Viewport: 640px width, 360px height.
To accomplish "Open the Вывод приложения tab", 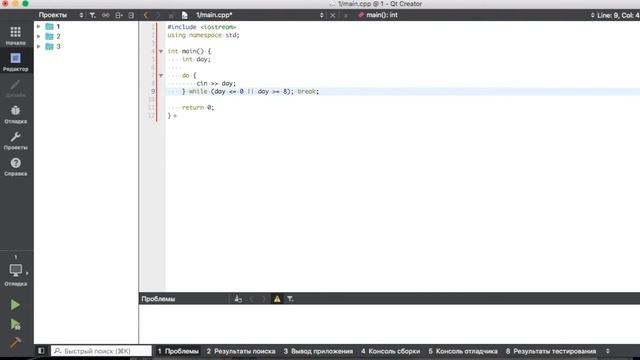I will point(318,351).
